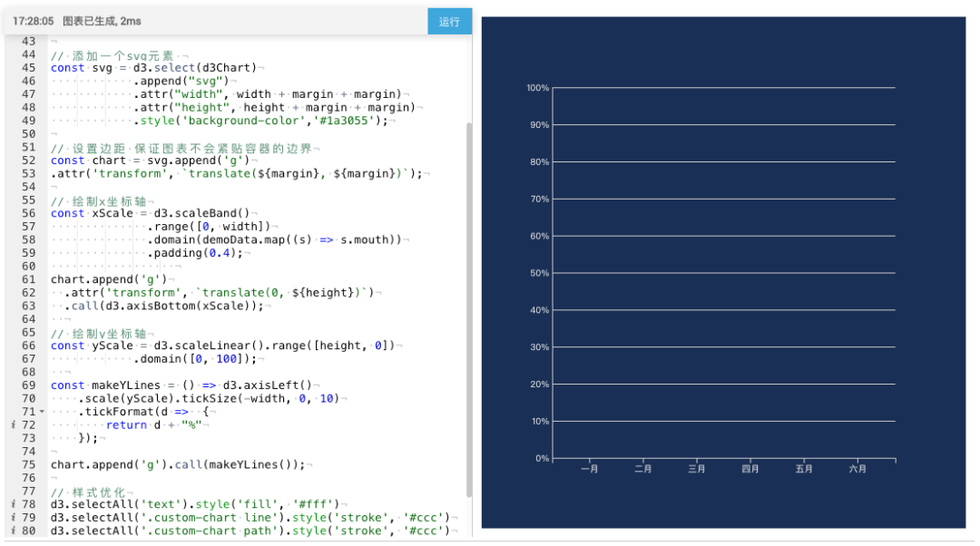Viewport: 980px width, 546px height.
Task: Click line number 66 in gutter
Action: pos(29,346)
